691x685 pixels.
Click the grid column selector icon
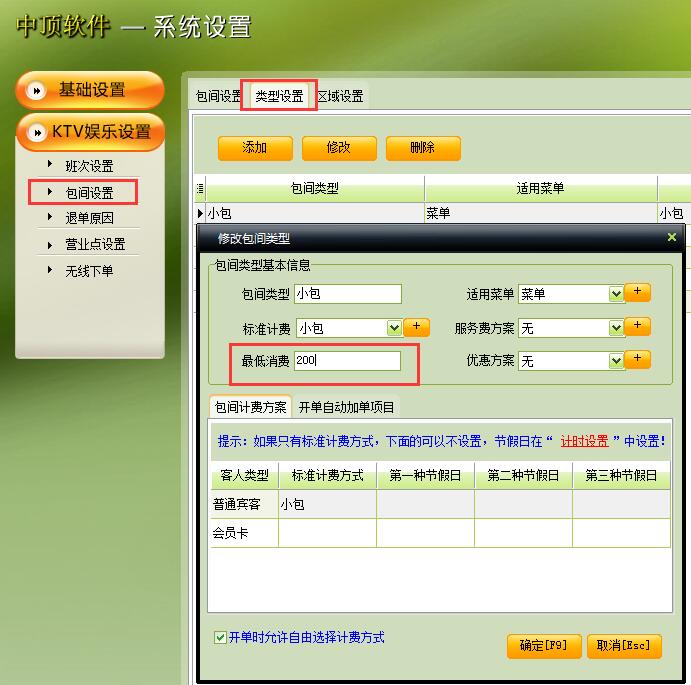pos(200,189)
